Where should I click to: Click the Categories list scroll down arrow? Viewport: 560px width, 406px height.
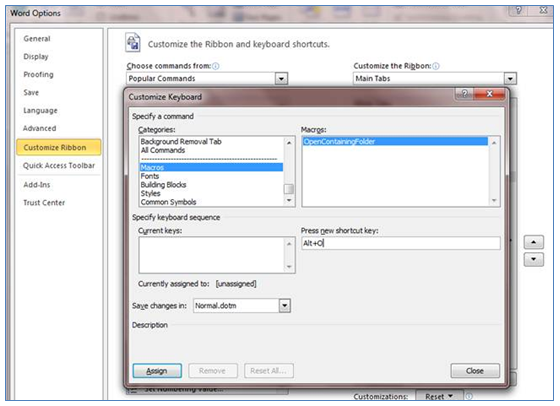(289, 200)
